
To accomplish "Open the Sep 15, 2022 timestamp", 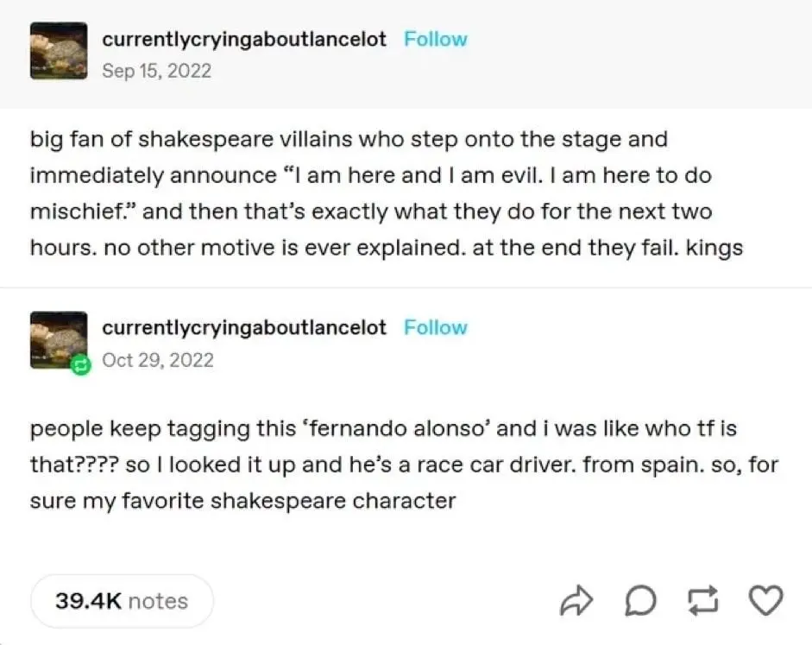I will click(x=156, y=71).
